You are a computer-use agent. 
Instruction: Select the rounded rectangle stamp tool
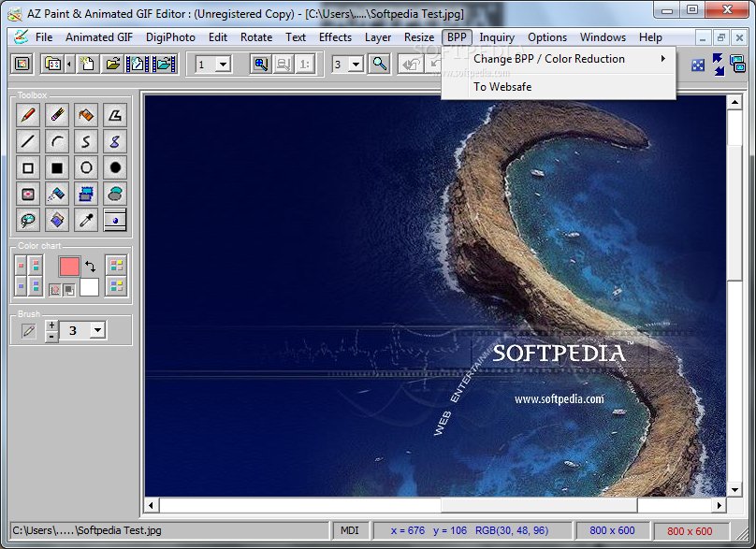tap(28, 194)
